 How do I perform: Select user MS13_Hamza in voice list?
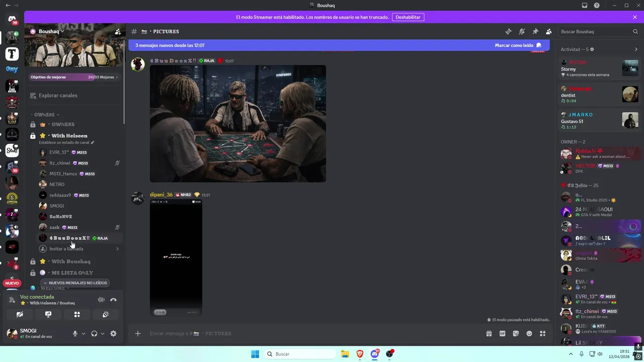pyautogui.click(x=79, y=174)
